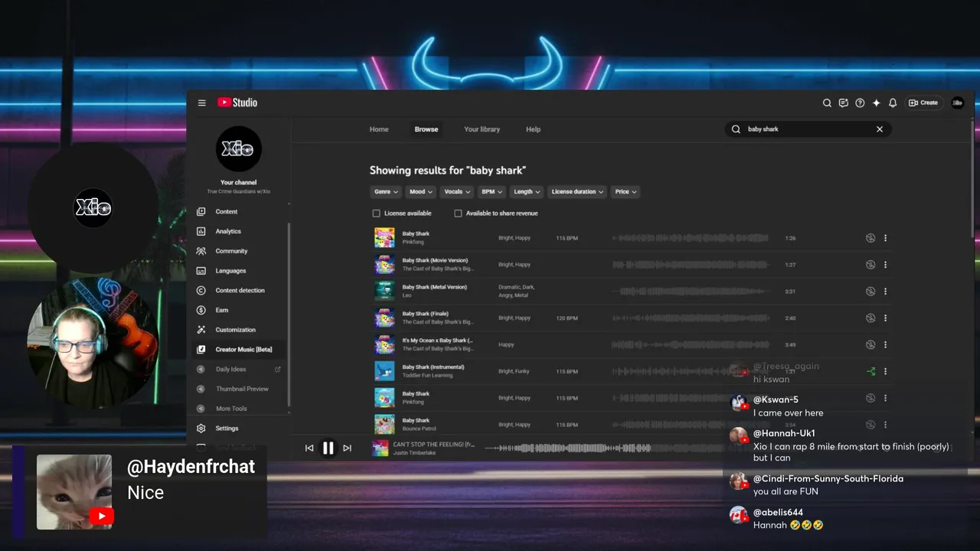Viewport: 980px width, 551px height.
Task: Expand the Price filter dropdown
Action: click(x=626, y=192)
